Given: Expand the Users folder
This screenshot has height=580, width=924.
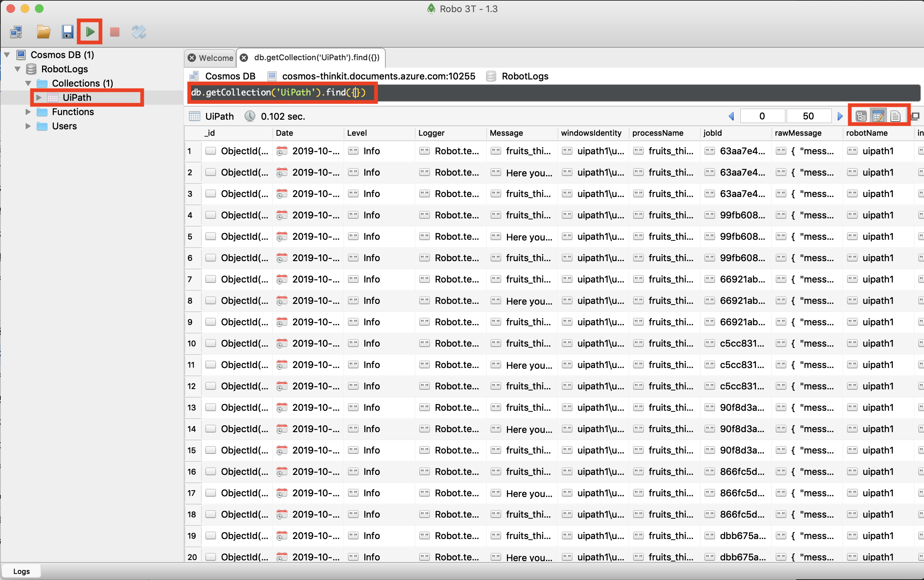Looking at the screenshot, I should 28,126.
